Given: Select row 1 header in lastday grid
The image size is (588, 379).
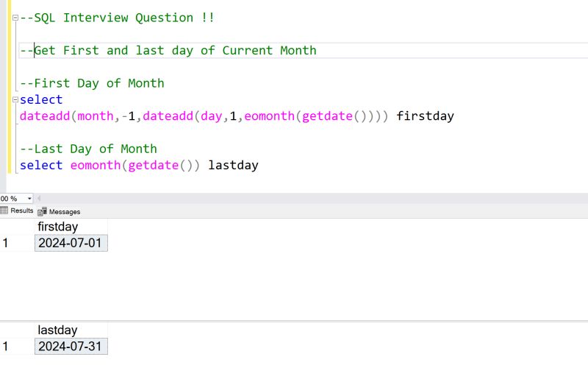Looking at the screenshot, I should coord(6,347).
